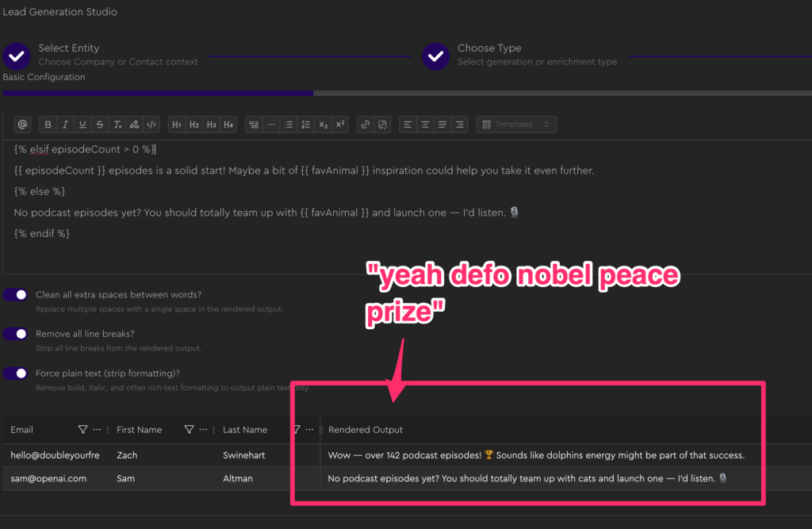Click the Rendered Output column header
This screenshot has width=812, height=529.
(x=366, y=430)
